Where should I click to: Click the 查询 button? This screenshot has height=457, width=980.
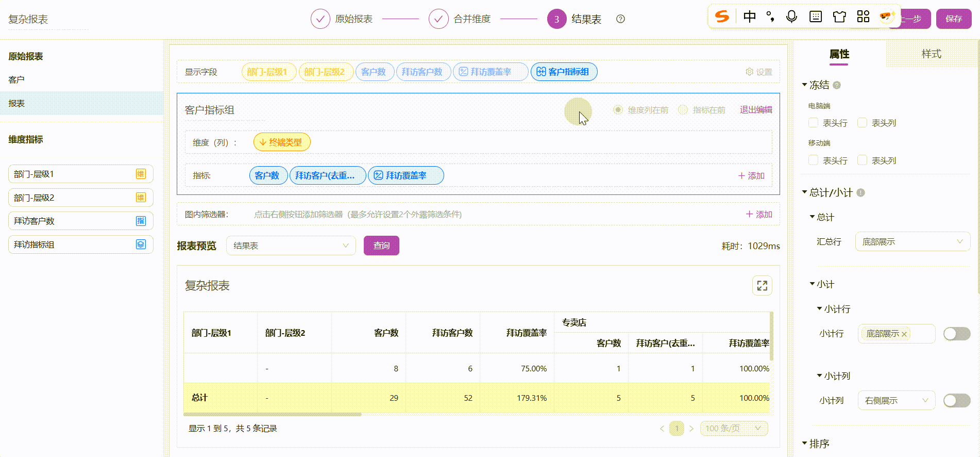381,246
